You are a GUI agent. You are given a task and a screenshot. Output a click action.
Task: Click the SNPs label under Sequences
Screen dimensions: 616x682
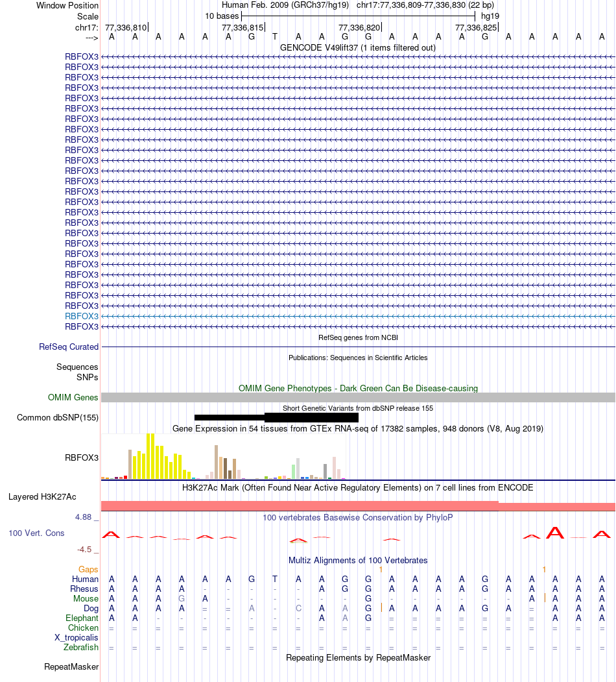pyautogui.click(x=88, y=377)
